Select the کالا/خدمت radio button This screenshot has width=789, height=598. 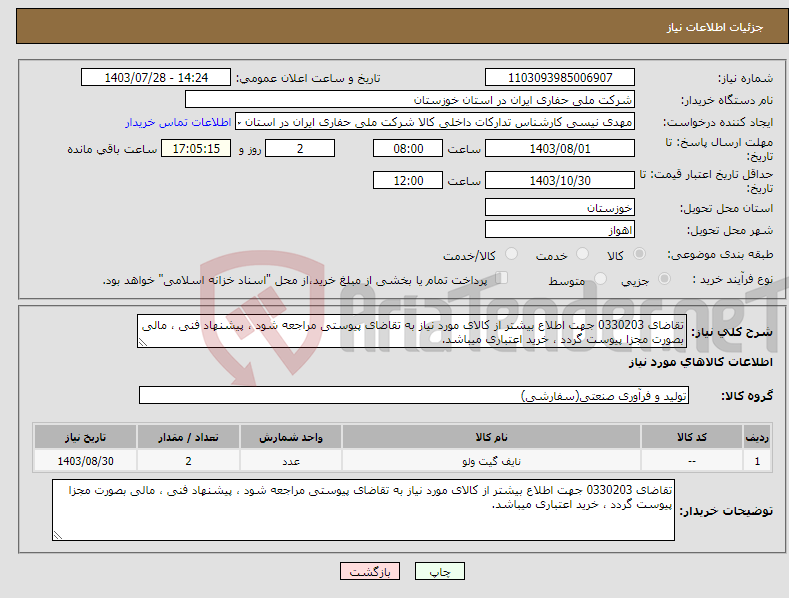click(511, 254)
